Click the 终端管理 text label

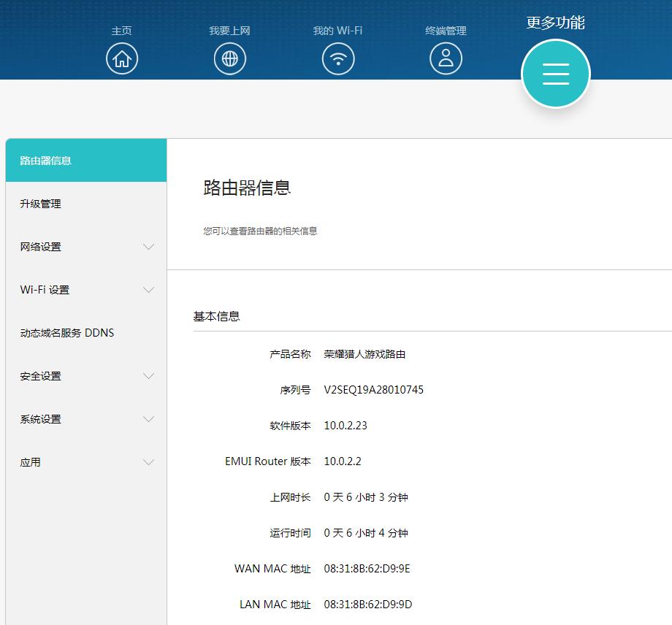tap(446, 31)
